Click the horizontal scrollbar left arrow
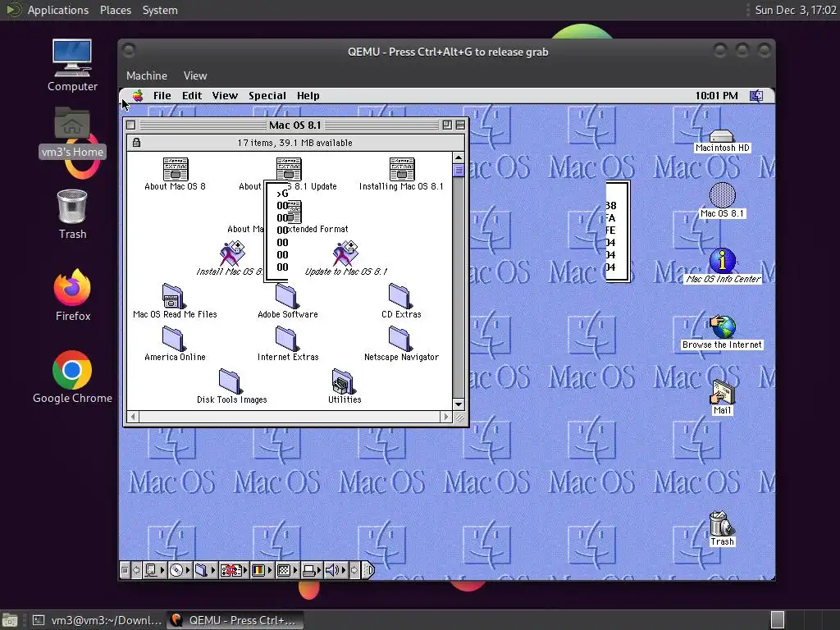The image size is (840, 630). pos(133,416)
